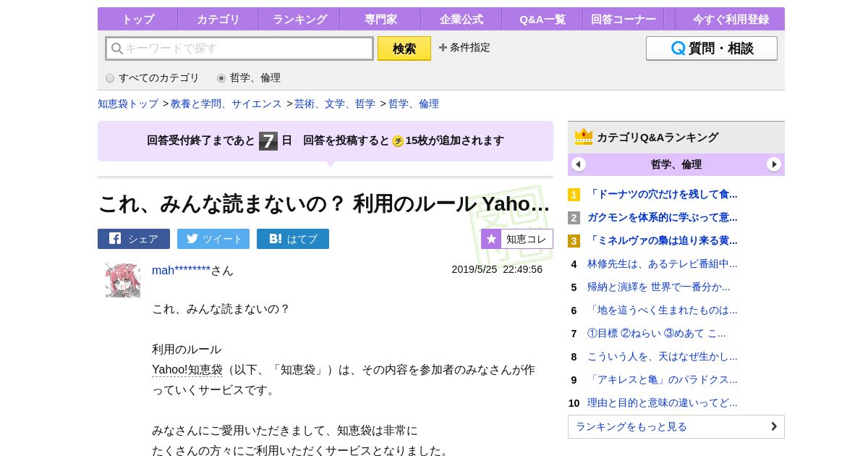Open ranking item 「ミネルヴァの梟は迫り来る黄...
The height and width of the screenshot is (456, 868).
[x=663, y=240]
